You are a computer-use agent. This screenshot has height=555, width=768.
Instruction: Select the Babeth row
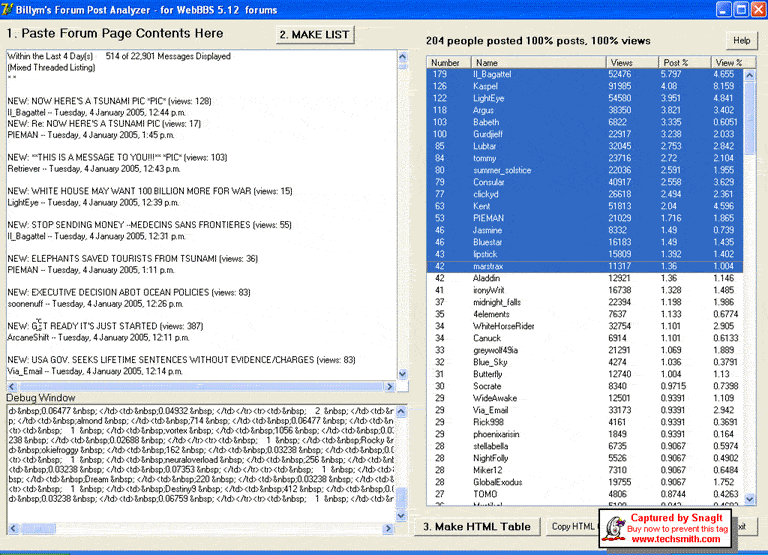[x=585, y=122]
